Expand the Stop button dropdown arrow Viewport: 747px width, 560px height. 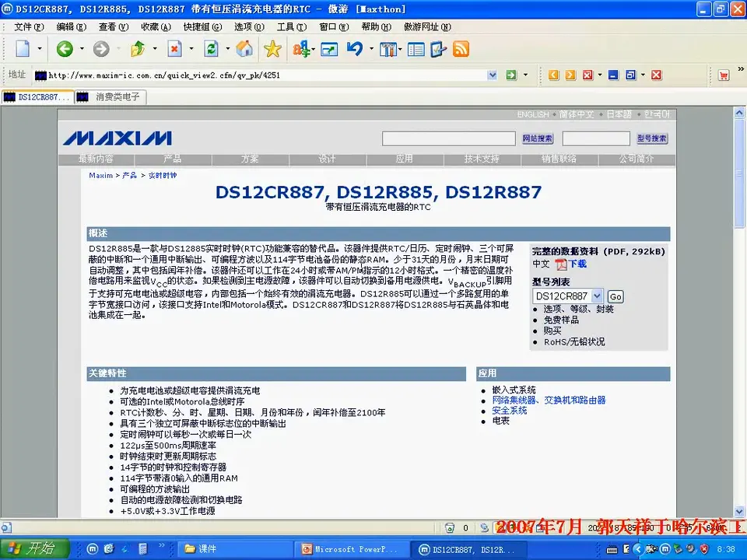[191, 48]
